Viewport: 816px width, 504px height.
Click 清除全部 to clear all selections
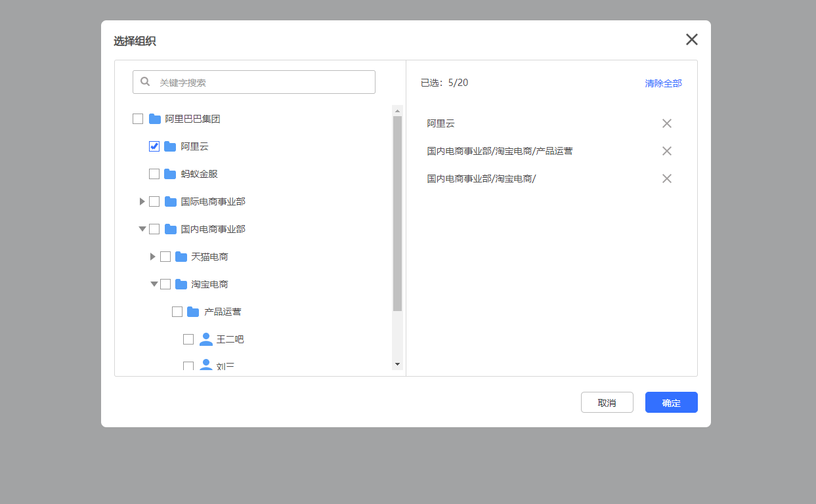(664, 83)
